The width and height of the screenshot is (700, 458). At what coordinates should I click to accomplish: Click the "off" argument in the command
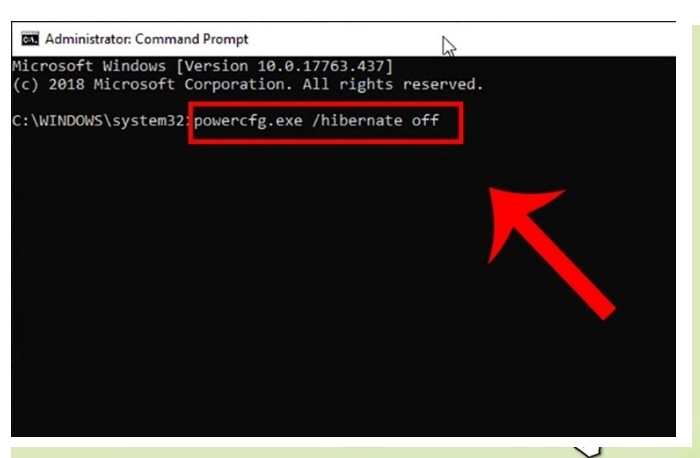[x=425, y=120]
